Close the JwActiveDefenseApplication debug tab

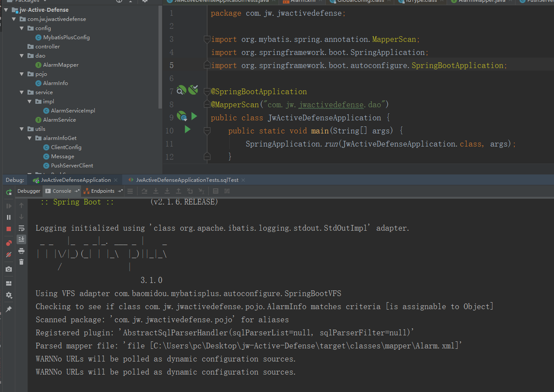click(x=116, y=180)
